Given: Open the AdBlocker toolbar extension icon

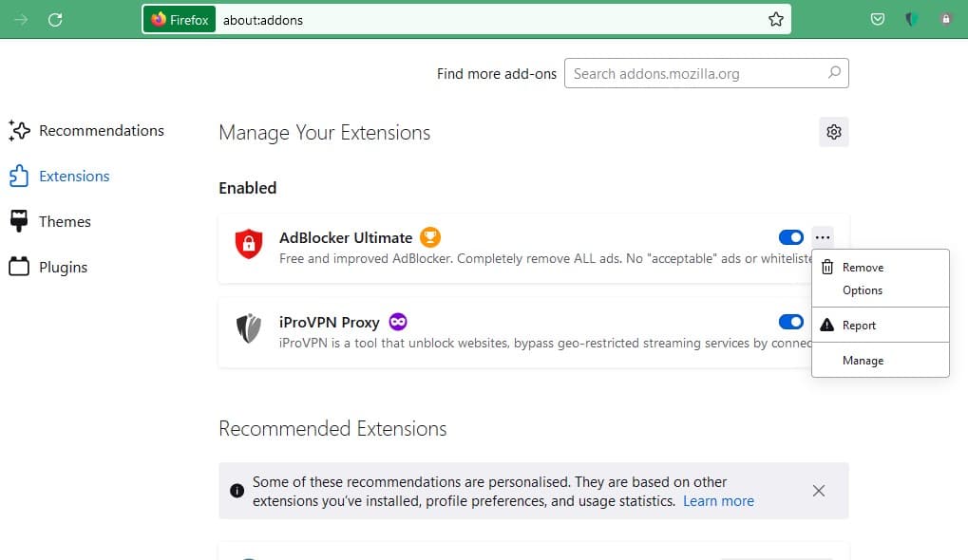Looking at the screenshot, I should point(946,19).
